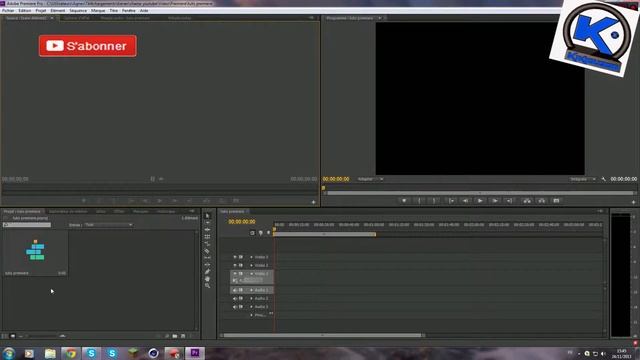Collapse the Video 1 track

pos(251,273)
